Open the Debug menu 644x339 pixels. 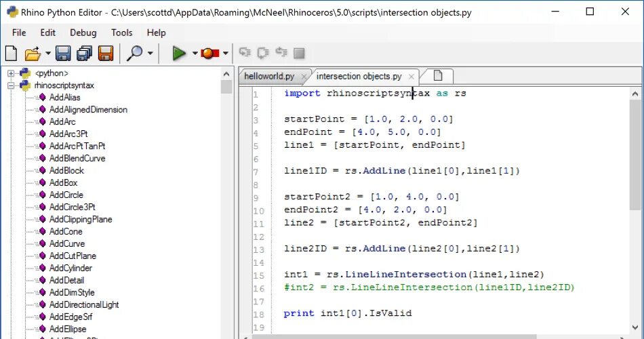click(83, 33)
